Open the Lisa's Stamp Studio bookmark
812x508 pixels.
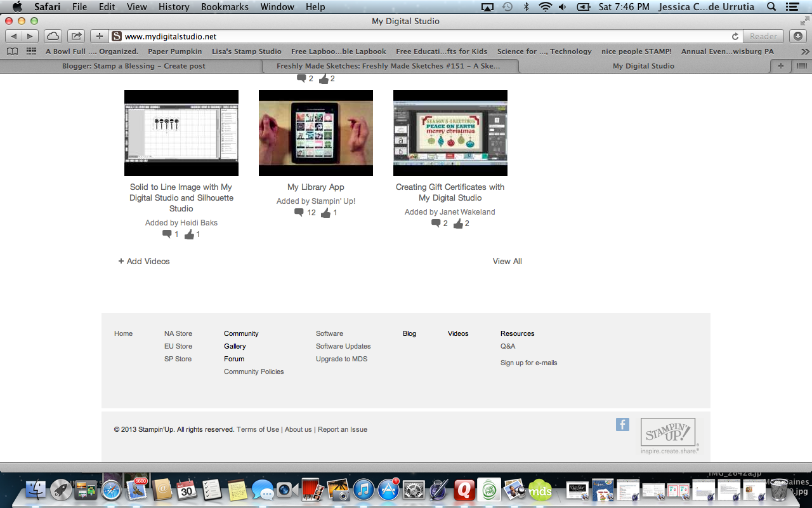[x=247, y=51]
